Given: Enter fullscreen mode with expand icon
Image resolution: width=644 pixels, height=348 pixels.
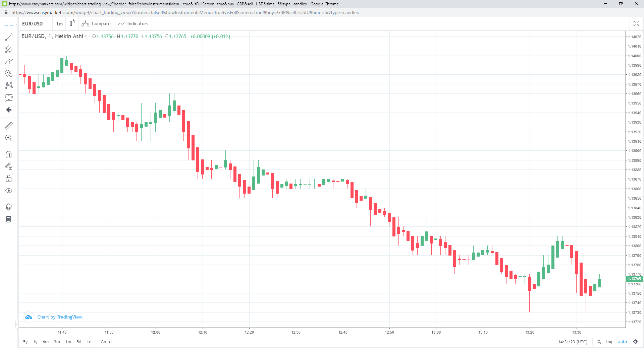Looking at the screenshot, I should coord(636,23).
